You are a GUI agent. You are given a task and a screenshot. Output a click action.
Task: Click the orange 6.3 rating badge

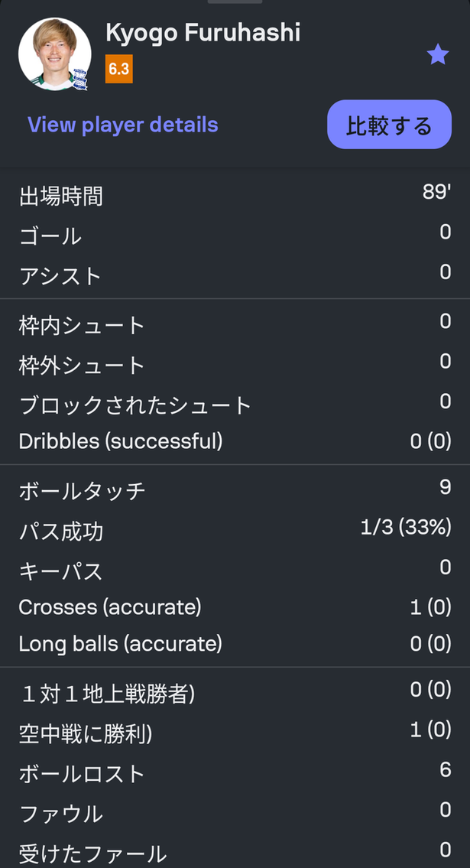click(118, 68)
